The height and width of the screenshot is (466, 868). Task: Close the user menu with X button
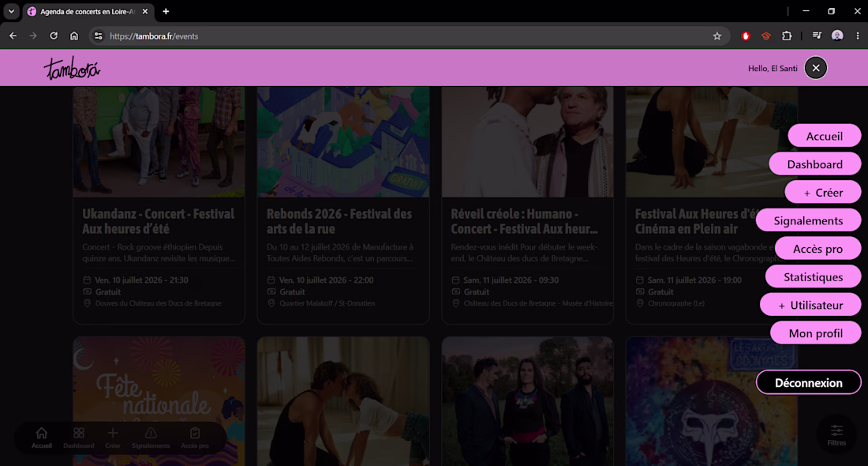[815, 68]
